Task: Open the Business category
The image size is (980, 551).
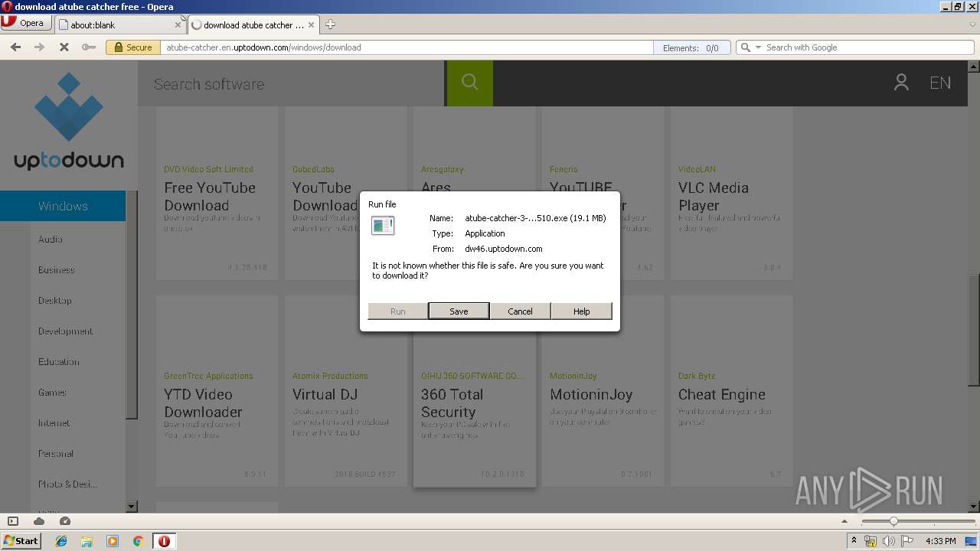Action: pos(57,270)
